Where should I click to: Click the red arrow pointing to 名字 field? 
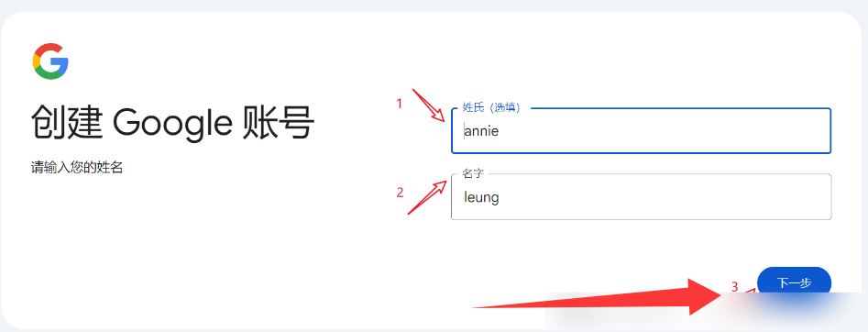(x=428, y=197)
